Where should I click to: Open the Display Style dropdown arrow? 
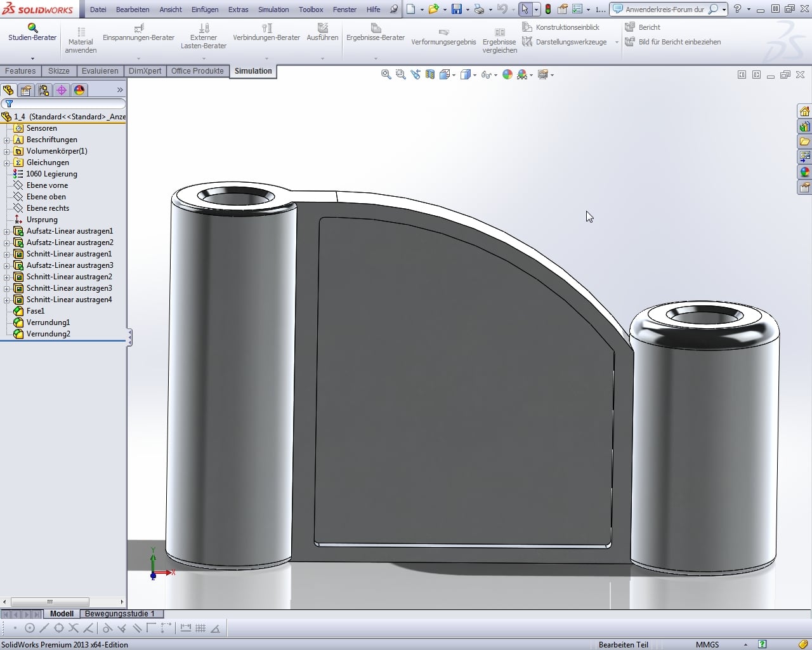(x=475, y=75)
